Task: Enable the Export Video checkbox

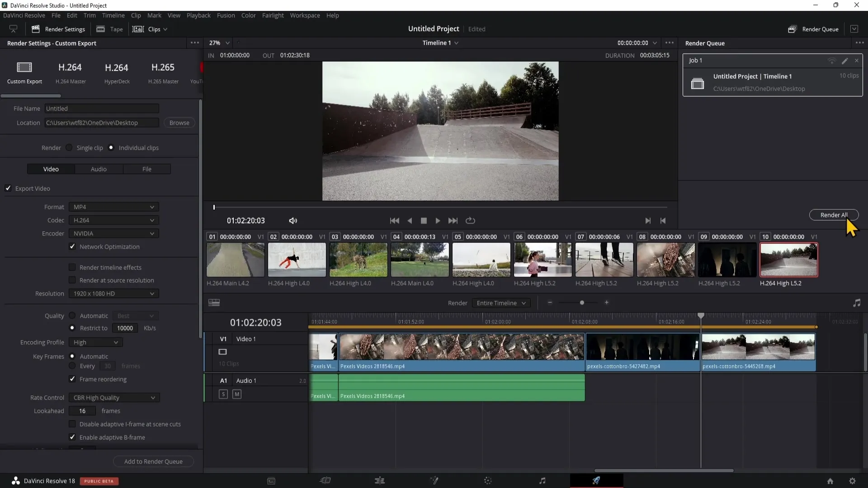Action: pos(8,188)
